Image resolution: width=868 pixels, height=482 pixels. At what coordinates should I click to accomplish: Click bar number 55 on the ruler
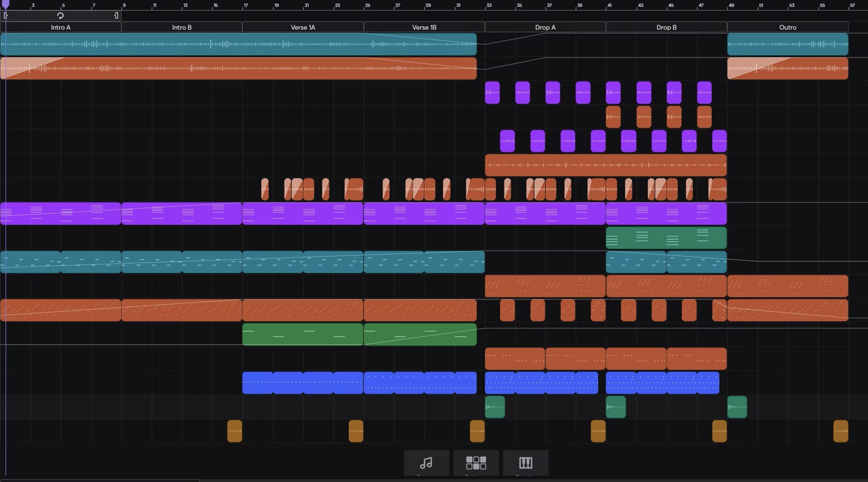822,5
